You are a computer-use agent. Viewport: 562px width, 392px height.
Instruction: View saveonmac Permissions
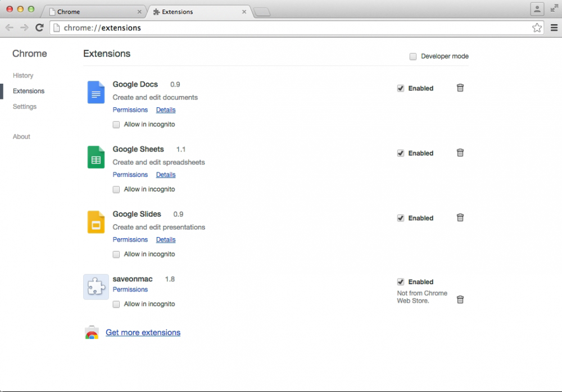[x=130, y=290]
